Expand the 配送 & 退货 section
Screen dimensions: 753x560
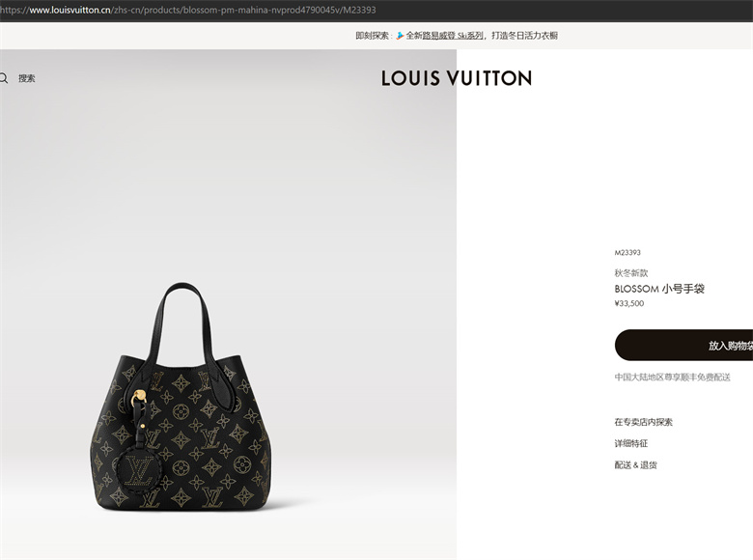pyautogui.click(x=636, y=465)
